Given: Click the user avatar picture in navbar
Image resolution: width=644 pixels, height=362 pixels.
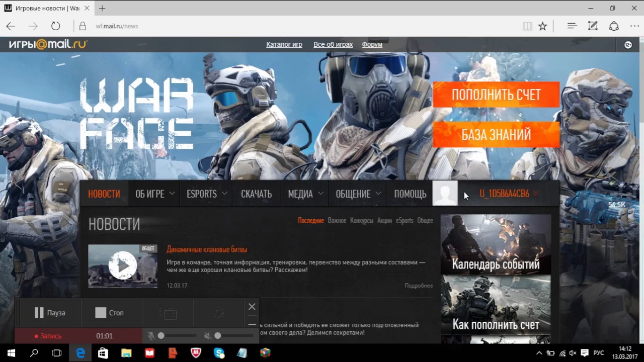Looking at the screenshot, I should click(x=445, y=194).
